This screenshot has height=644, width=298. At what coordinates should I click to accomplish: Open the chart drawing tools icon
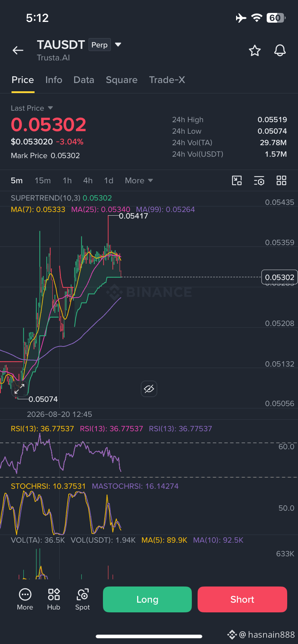point(237,180)
